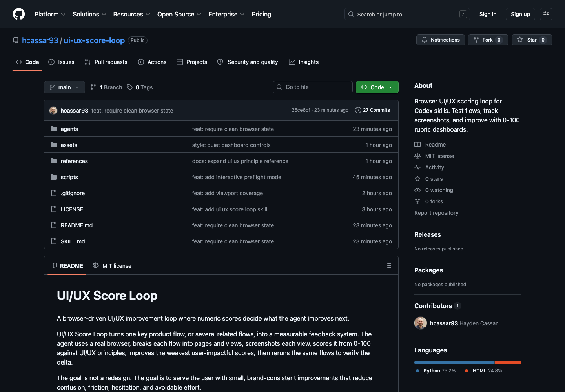
Task: Expand the Resources menu
Action: point(131,14)
